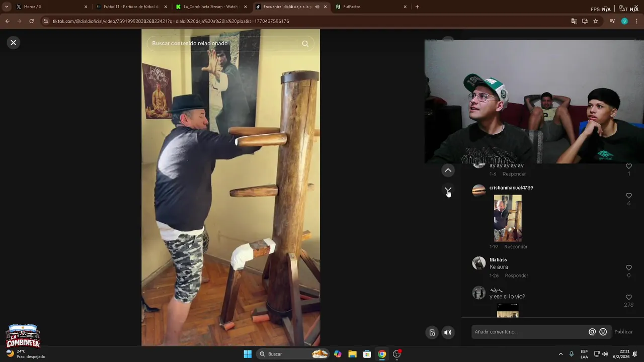Open the Windows Start menu
This screenshot has width=644, height=362.
248,354
